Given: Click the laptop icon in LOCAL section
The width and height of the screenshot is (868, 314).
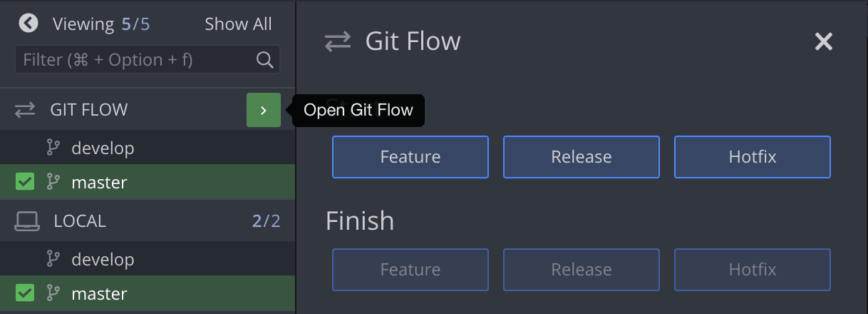Looking at the screenshot, I should (26, 221).
